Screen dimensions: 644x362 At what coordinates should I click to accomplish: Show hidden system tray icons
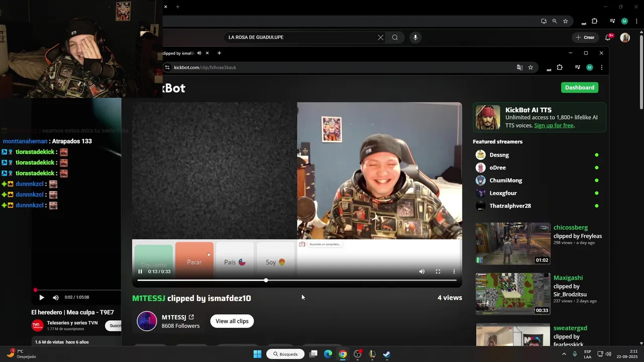point(563,354)
